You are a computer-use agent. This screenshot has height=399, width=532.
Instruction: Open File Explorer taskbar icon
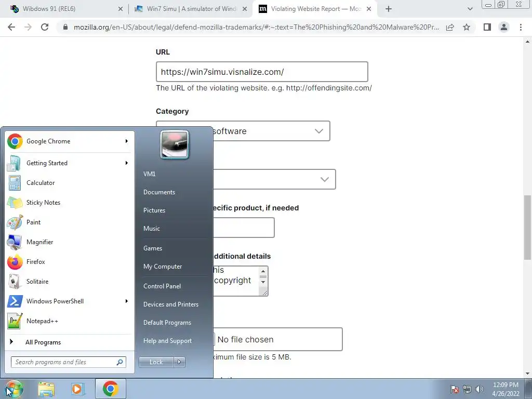click(46, 389)
